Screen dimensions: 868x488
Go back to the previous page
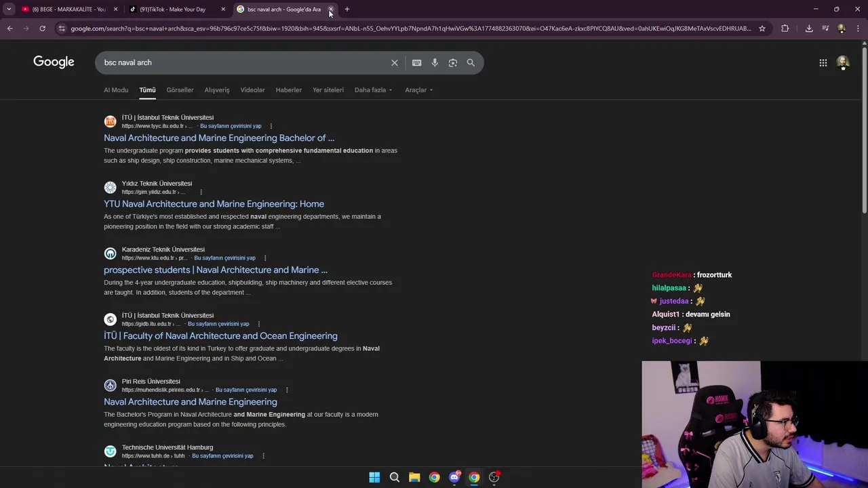click(x=10, y=28)
